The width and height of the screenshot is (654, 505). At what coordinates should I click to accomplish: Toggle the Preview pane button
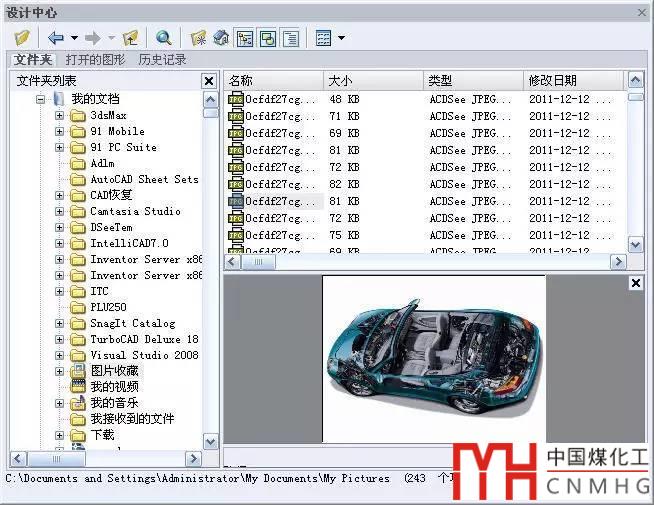click(268, 38)
